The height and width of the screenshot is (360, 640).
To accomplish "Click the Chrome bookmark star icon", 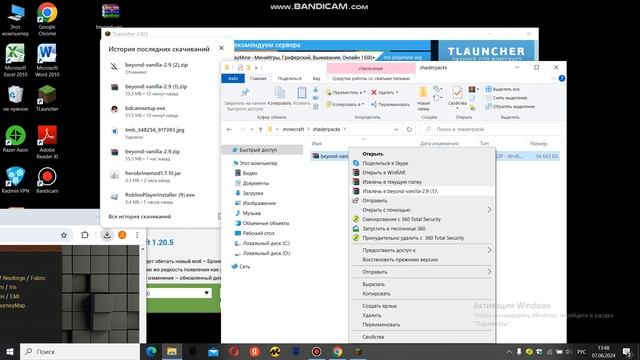I will click(64, 235).
